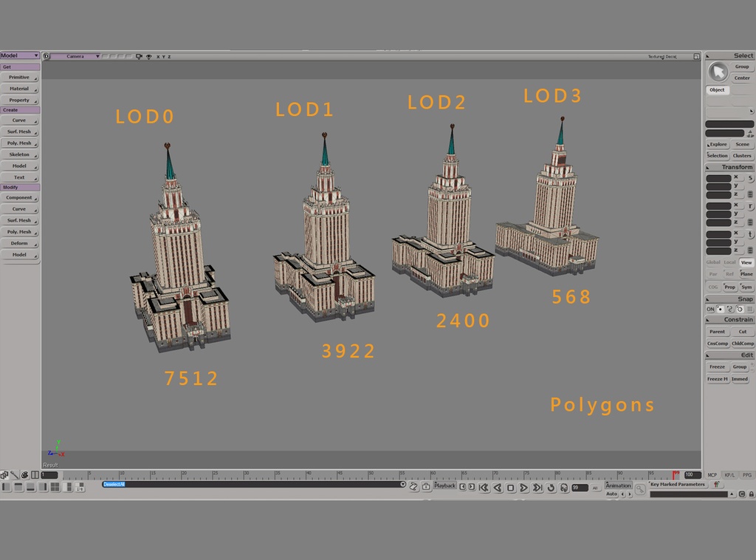Select the arrow selection tool in the Select panel
This screenshot has width=756, height=560.
tap(718, 71)
